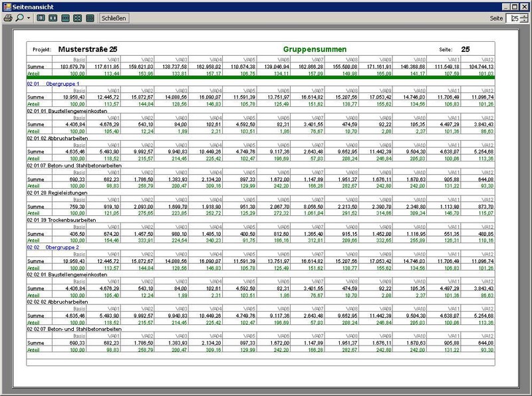The height and width of the screenshot is (396, 532).
Task: Select the four pages layout icon
Action: pyautogui.click(x=77, y=18)
